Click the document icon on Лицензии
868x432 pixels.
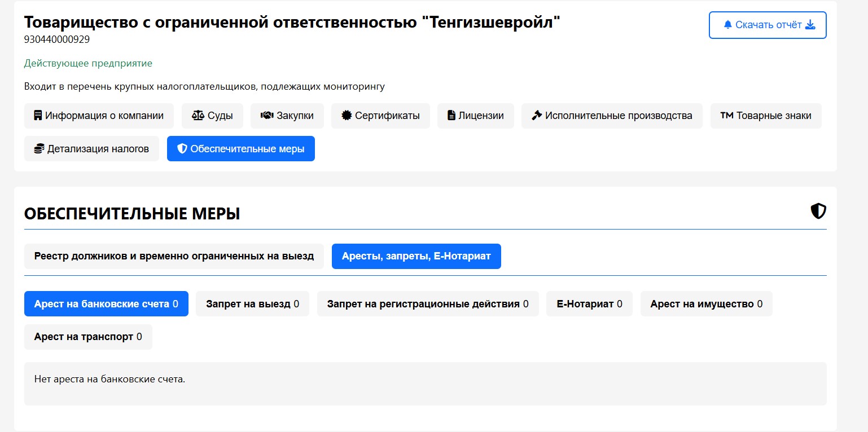[x=451, y=116]
